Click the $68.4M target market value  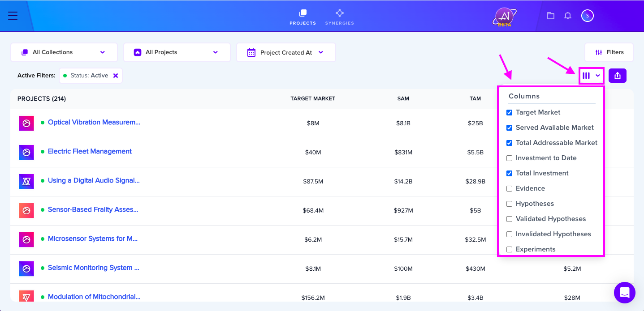click(313, 210)
